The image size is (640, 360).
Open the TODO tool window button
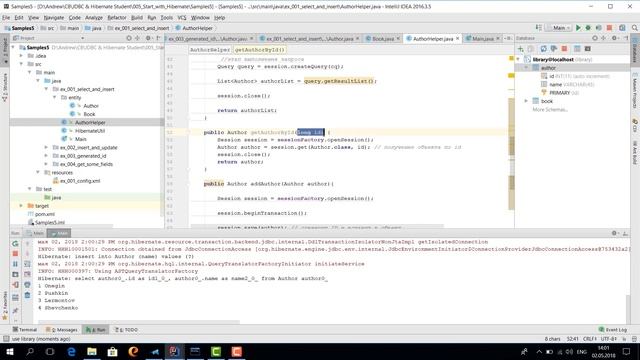(x=126, y=329)
